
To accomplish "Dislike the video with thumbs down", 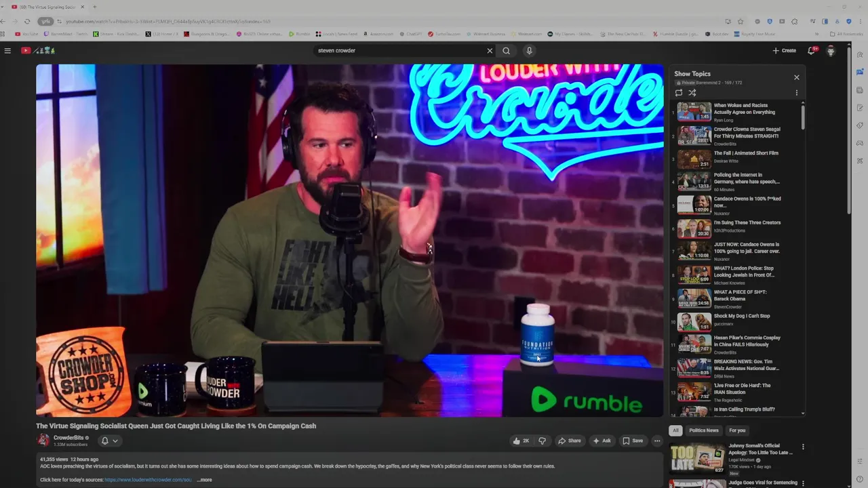I will point(542,441).
